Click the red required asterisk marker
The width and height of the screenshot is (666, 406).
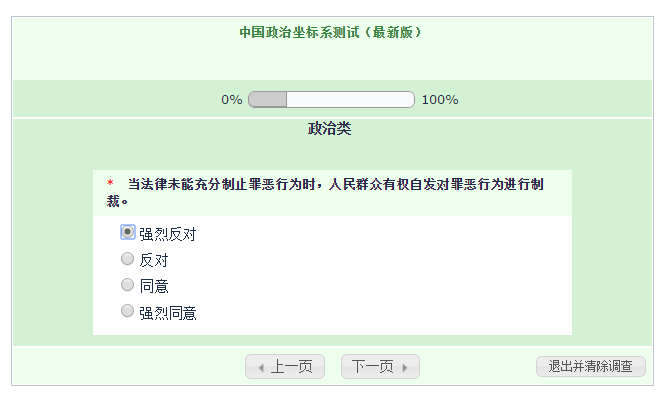click(x=110, y=184)
